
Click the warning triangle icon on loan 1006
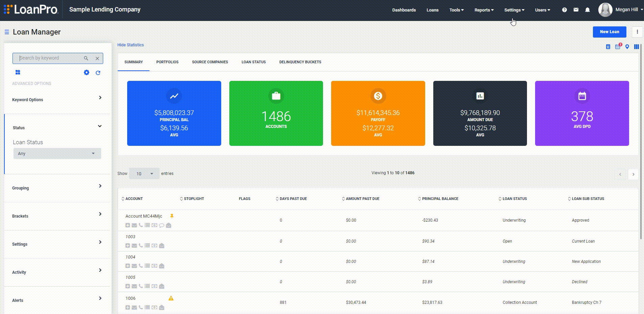(x=171, y=298)
